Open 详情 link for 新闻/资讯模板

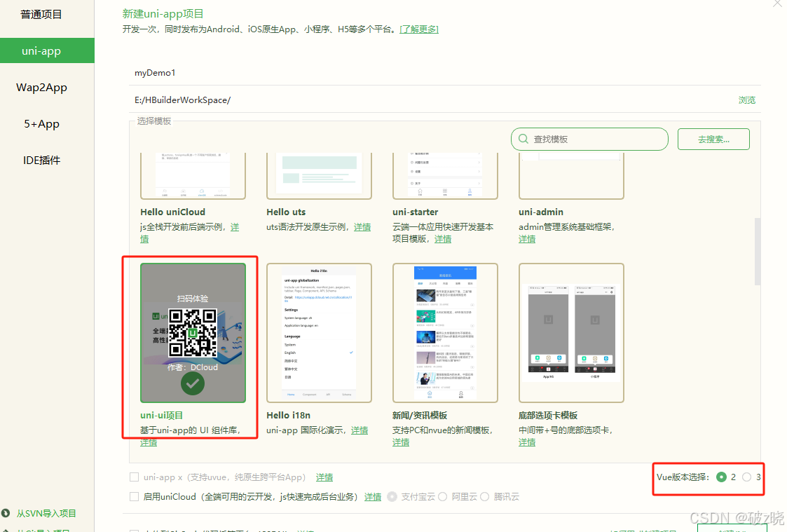401,442
